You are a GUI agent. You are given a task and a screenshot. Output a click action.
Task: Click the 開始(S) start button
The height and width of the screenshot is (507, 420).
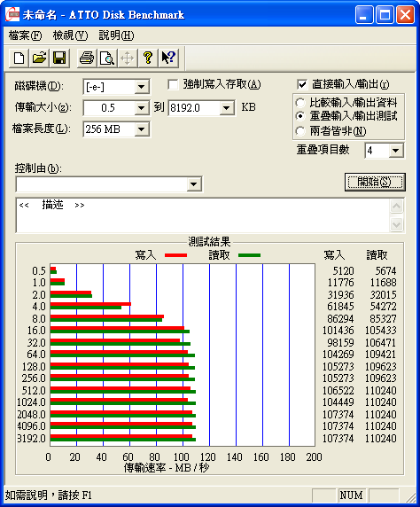tap(375, 182)
